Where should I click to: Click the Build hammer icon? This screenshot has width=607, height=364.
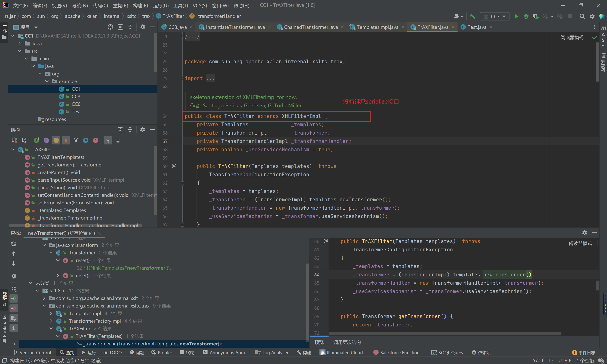tap(472, 16)
